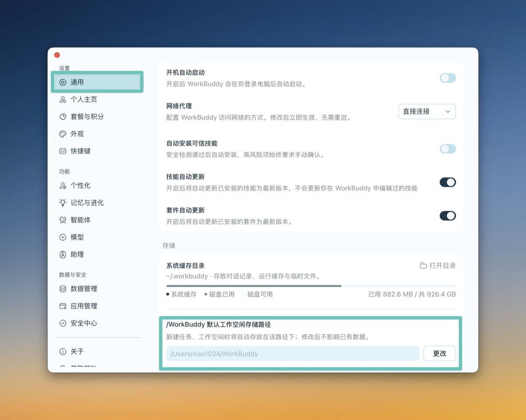Click the 助理 icon in sidebar
This screenshot has height=420, width=526.
tap(63, 254)
